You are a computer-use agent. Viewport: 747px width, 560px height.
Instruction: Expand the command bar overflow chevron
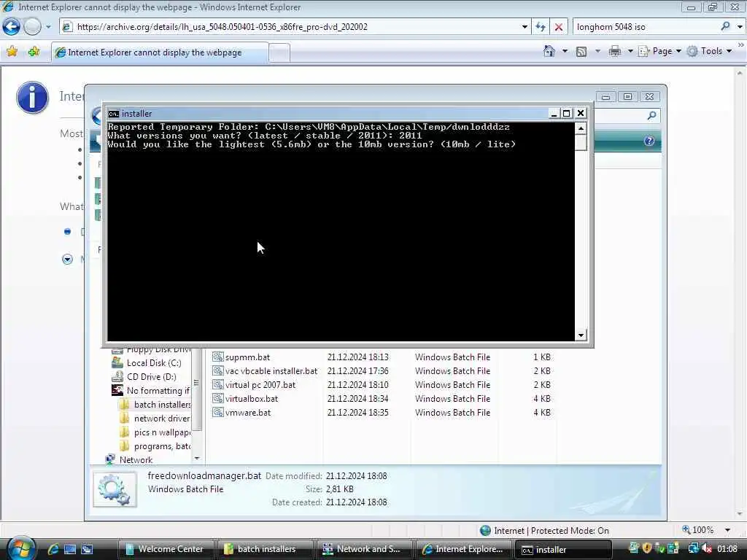pos(741,44)
